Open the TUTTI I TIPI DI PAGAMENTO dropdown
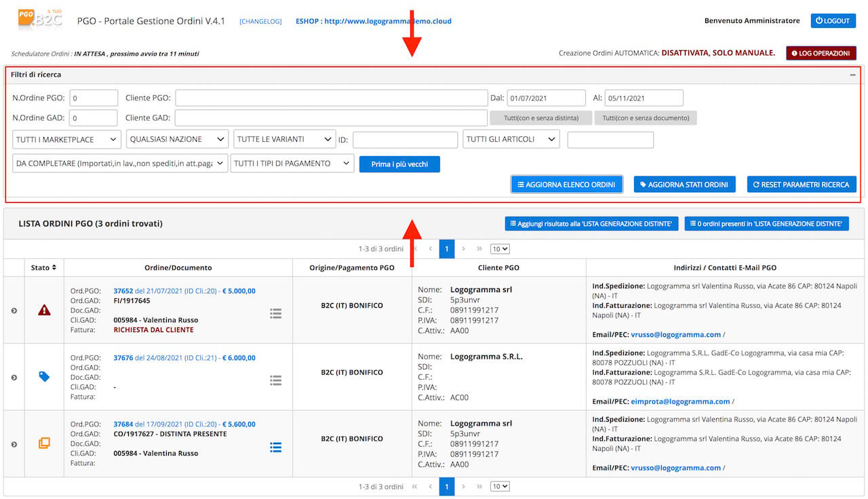This screenshot has height=499, width=868. click(292, 163)
